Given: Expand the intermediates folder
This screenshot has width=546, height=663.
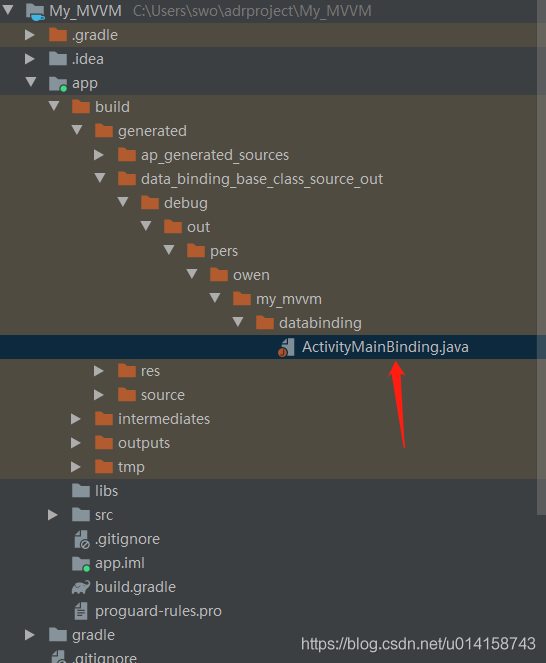Looking at the screenshot, I should (x=76, y=419).
